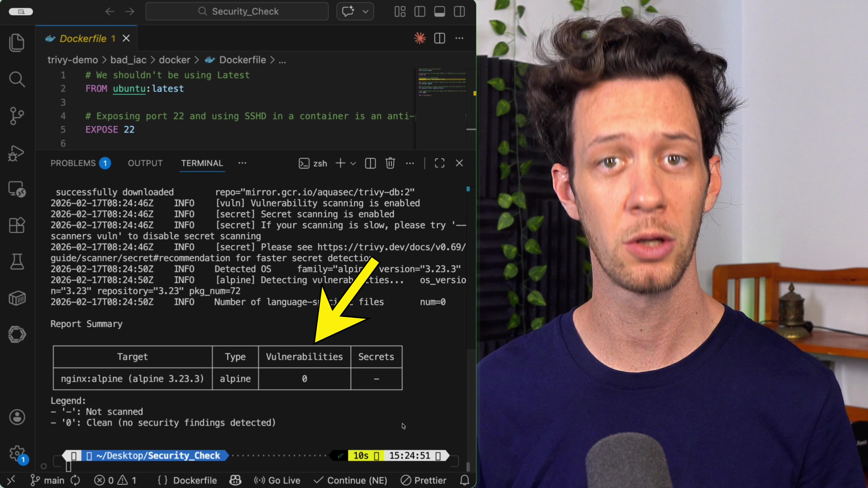The width and height of the screenshot is (868, 488).
Task: Open the Accounts icon menu
Action: tap(17, 417)
